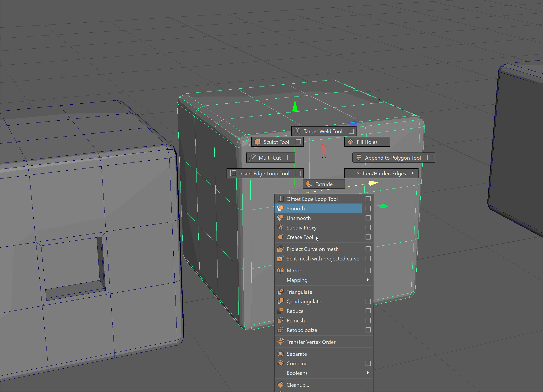Click the Extrude icon
This screenshot has height=392, width=543.
pyautogui.click(x=309, y=184)
